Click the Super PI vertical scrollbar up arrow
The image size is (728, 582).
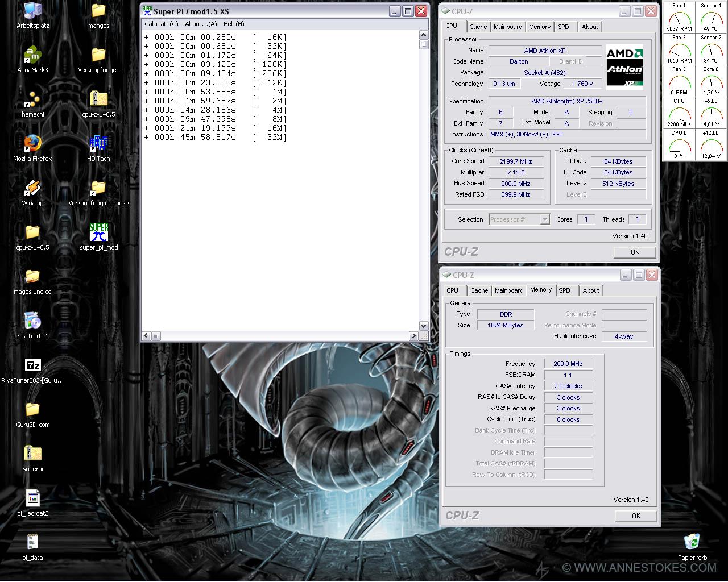pyautogui.click(x=424, y=35)
